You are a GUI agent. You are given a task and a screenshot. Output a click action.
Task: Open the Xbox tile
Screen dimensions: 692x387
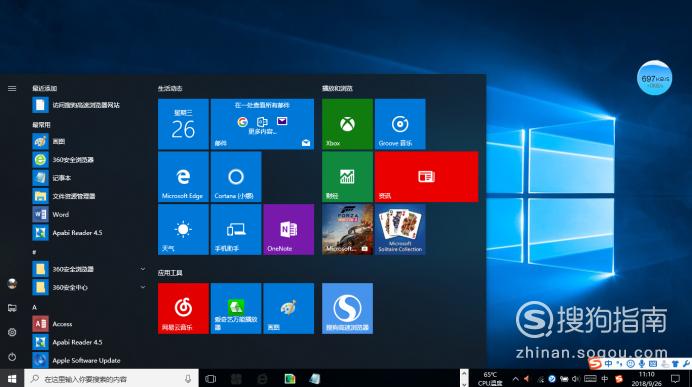coord(347,124)
